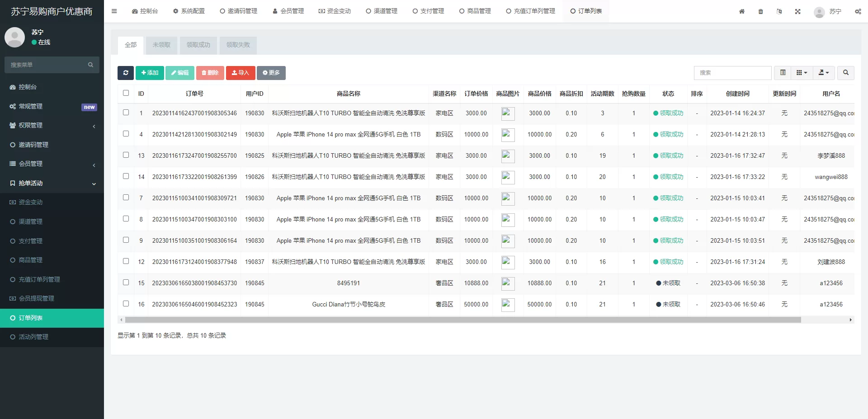Click the magnifier search button beside export
This screenshot has width=868, height=419.
tap(845, 73)
